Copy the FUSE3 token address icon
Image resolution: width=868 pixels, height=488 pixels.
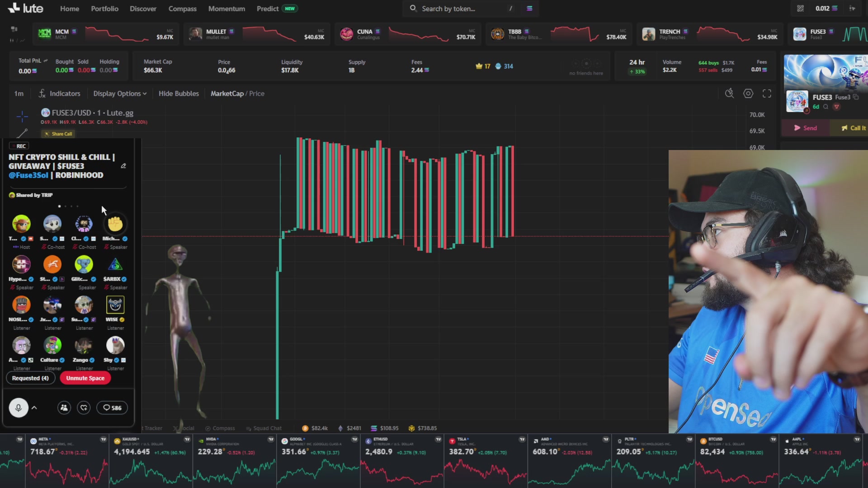[x=856, y=97]
